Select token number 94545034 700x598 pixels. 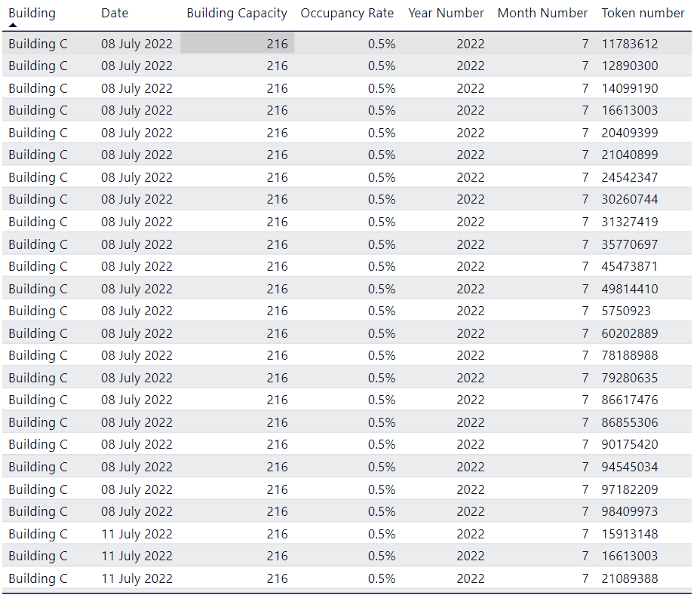click(x=629, y=468)
